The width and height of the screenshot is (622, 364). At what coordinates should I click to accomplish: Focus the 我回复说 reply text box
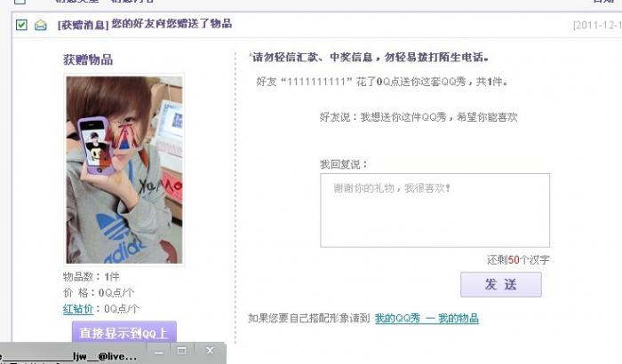click(x=435, y=210)
